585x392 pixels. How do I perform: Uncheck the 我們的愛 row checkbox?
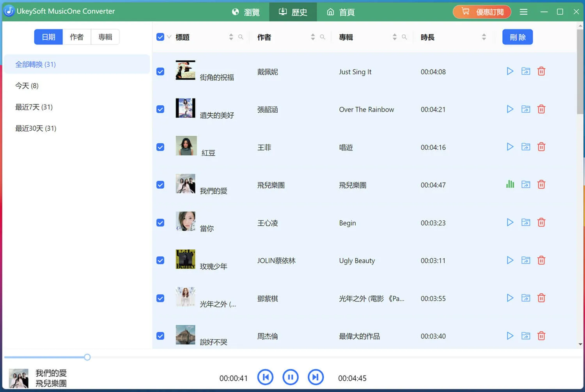point(160,185)
